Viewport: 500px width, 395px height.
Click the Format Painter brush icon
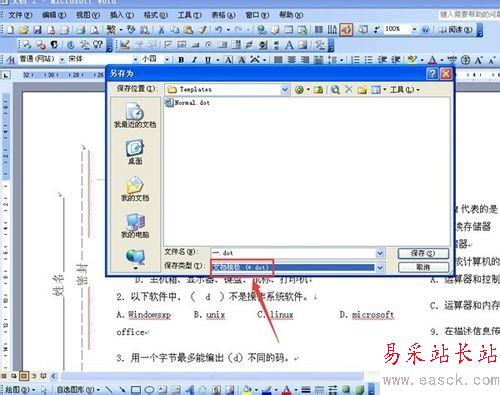202,30
